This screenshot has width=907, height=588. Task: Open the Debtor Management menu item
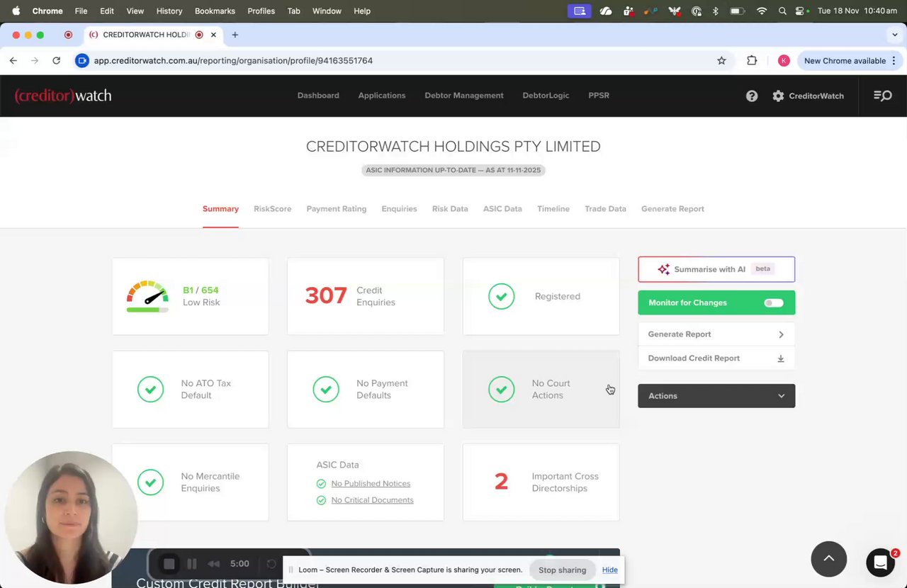pos(463,96)
